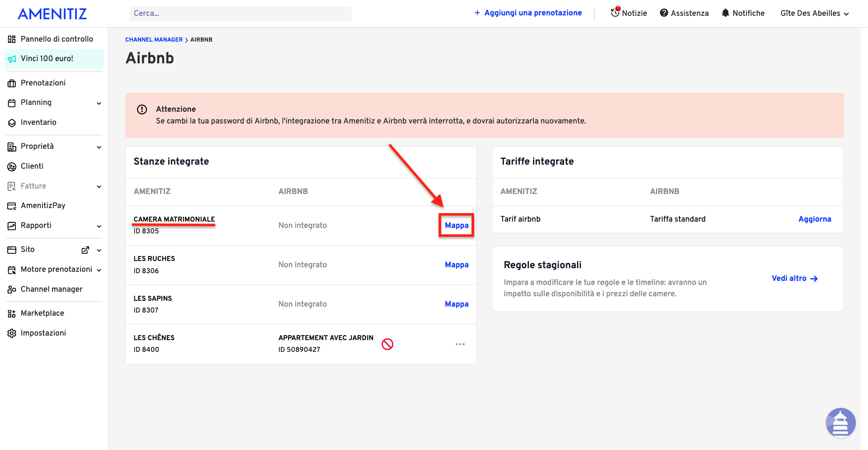Click the Tariffa standard rate text

tap(678, 219)
